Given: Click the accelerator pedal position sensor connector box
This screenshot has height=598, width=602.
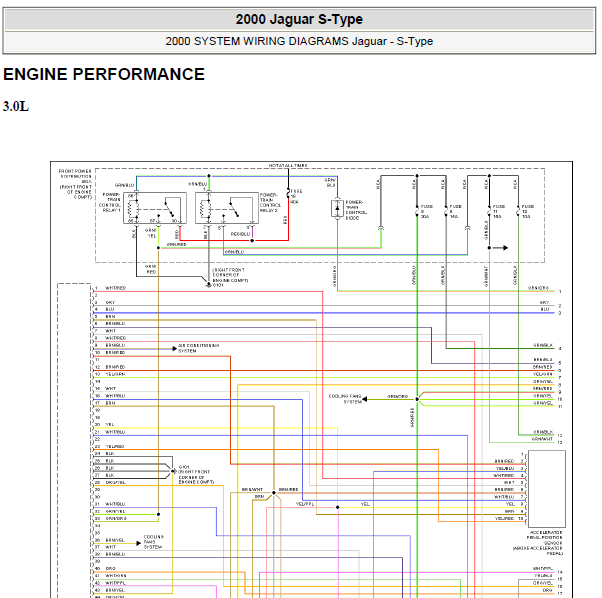Looking at the screenshot, I should [x=547, y=489].
